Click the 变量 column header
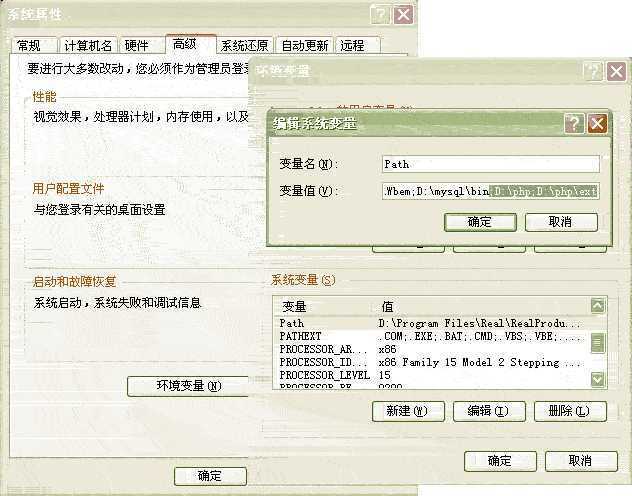This screenshot has height=496, width=632. coord(322,307)
